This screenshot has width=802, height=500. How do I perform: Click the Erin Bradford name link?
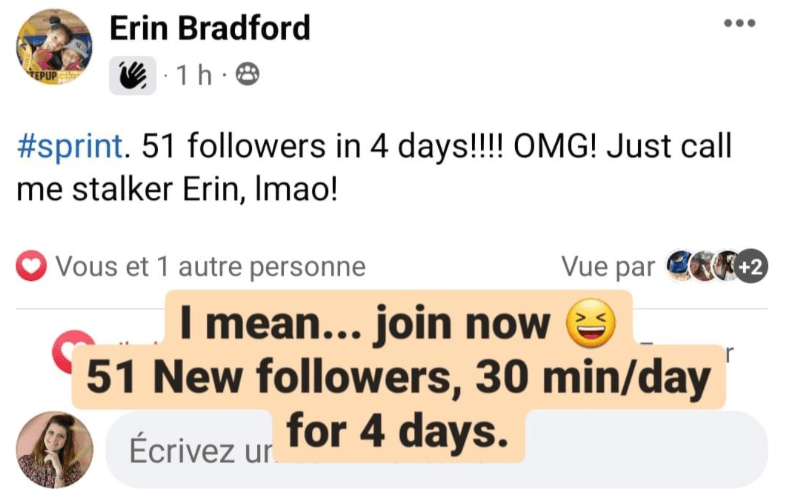pos(209,29)
